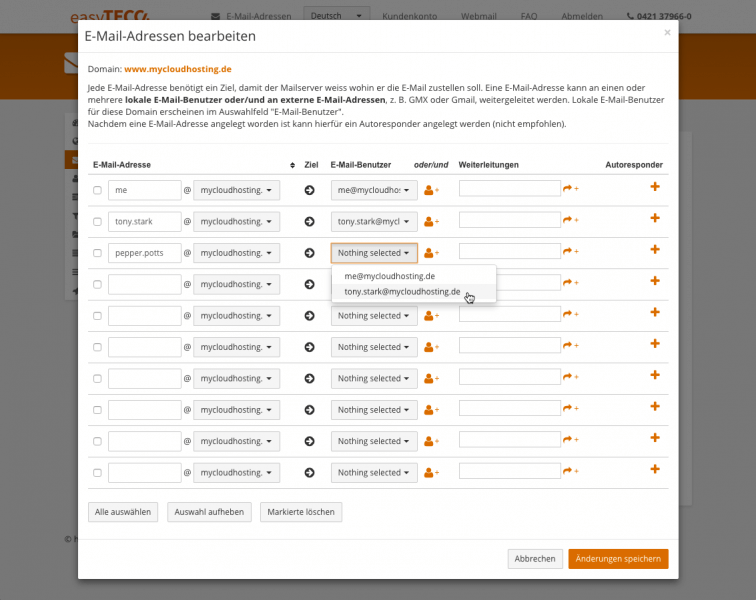Click Abbrechen button
The width and height of the screenshot is (756, 600).
(535, 559)
